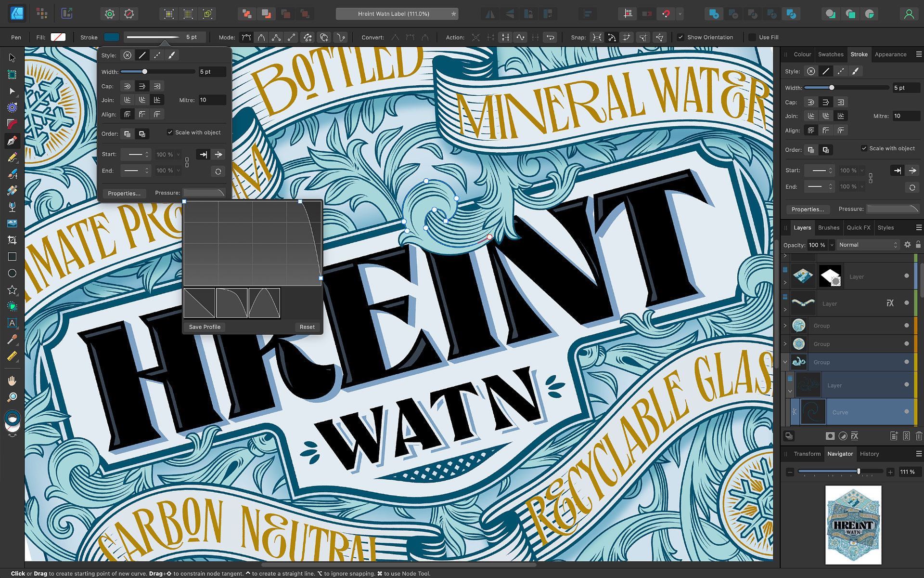
Task: Select the Crop tool in left toolbar
Action: click(x=12, y=240)
